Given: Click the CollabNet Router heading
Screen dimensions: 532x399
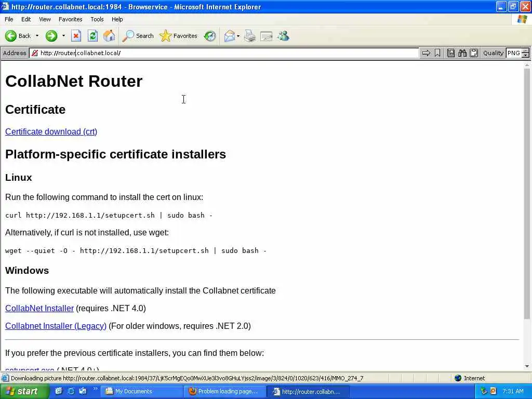Looking at the screenshot, I should click(74, 81).
